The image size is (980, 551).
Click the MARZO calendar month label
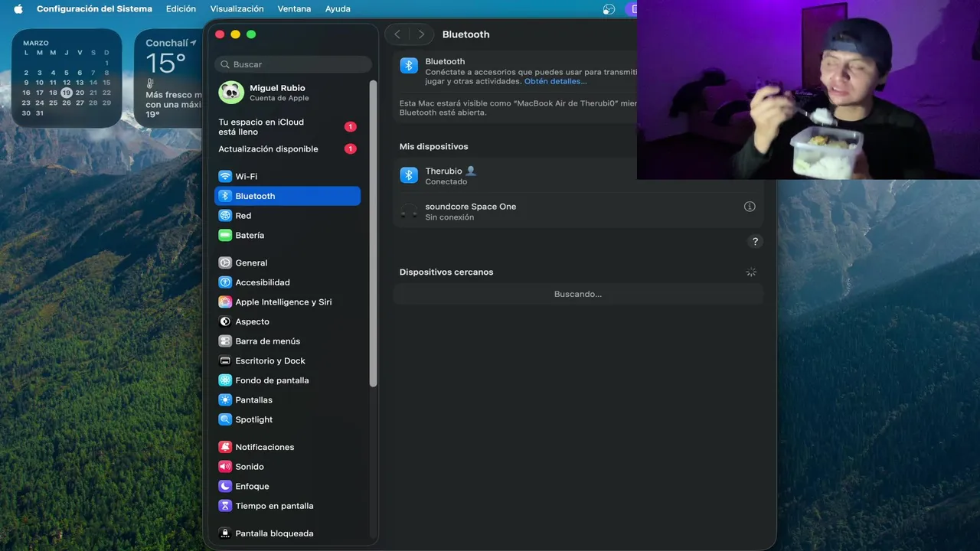click(x=35, y=44)
